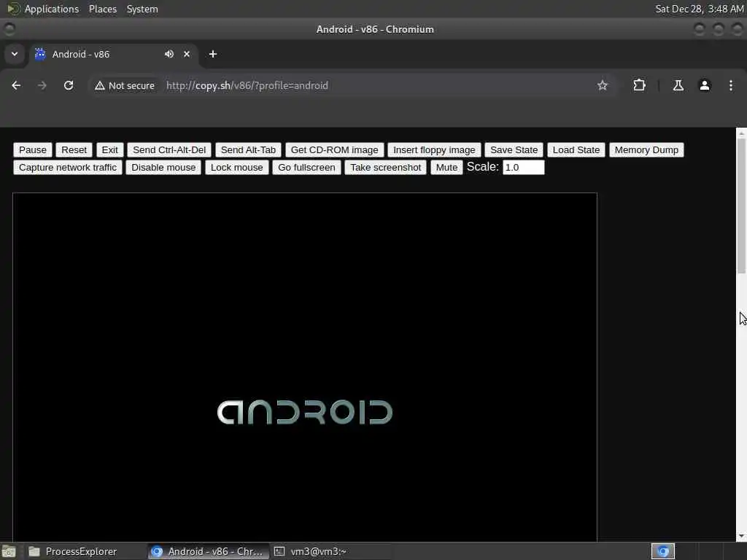This screenshot has width=747, height=560.
Task: Click the clock Sat Dec 28
Action: pyautogui.click(x=699, y=9)
